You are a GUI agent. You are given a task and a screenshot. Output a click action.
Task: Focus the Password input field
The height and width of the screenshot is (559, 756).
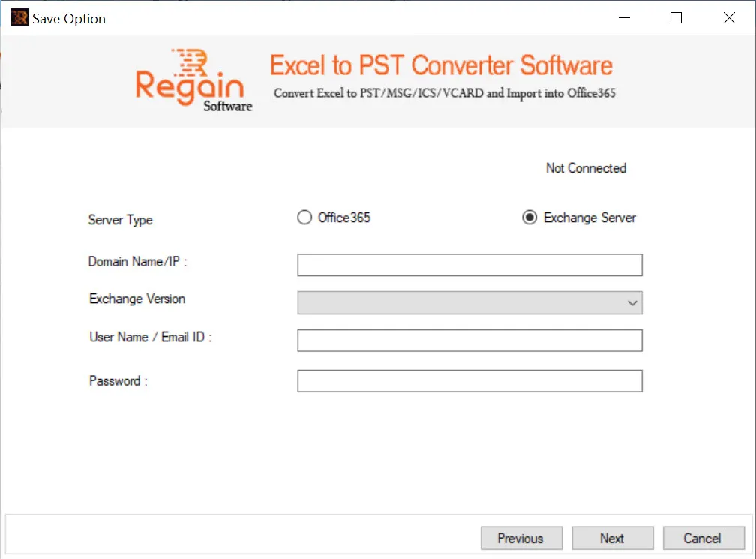pyautogui.click(x=469, y=381)
